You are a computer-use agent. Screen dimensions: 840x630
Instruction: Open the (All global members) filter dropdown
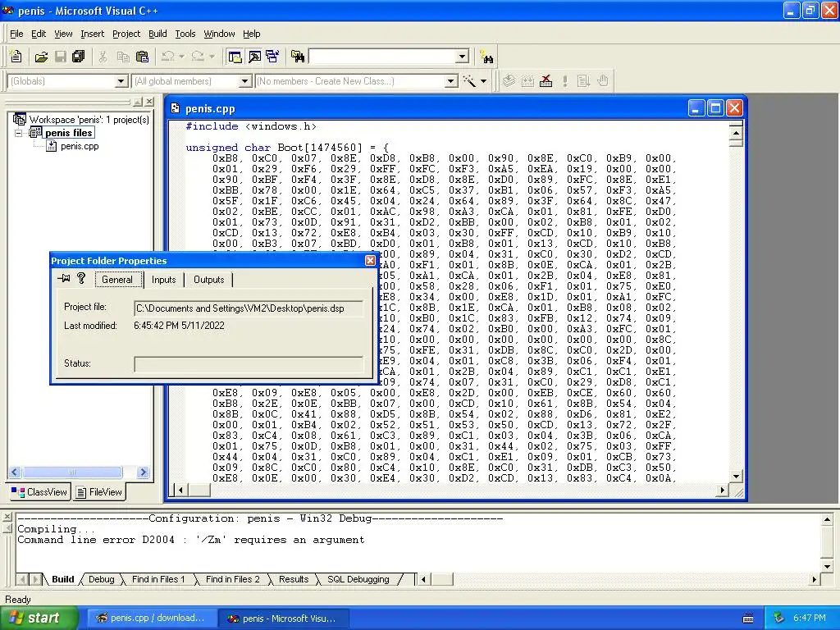pyautogui.click(x=244, y=81)
